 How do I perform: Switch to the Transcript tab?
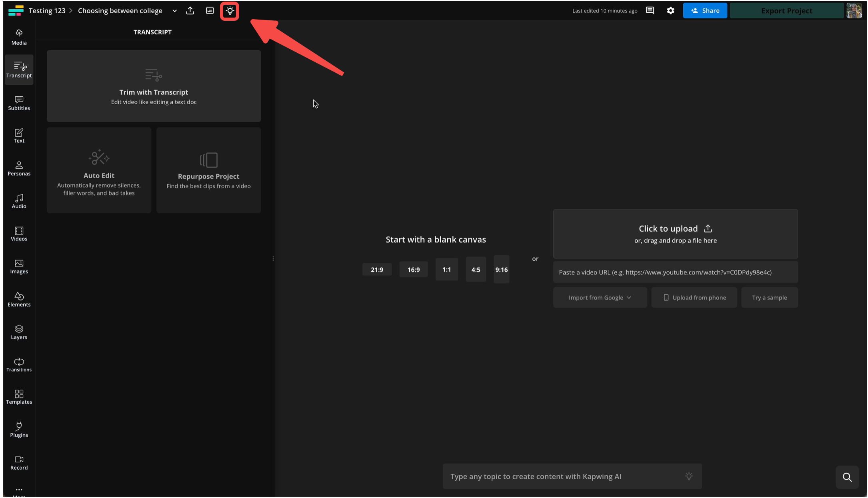[x=19, y=70]
